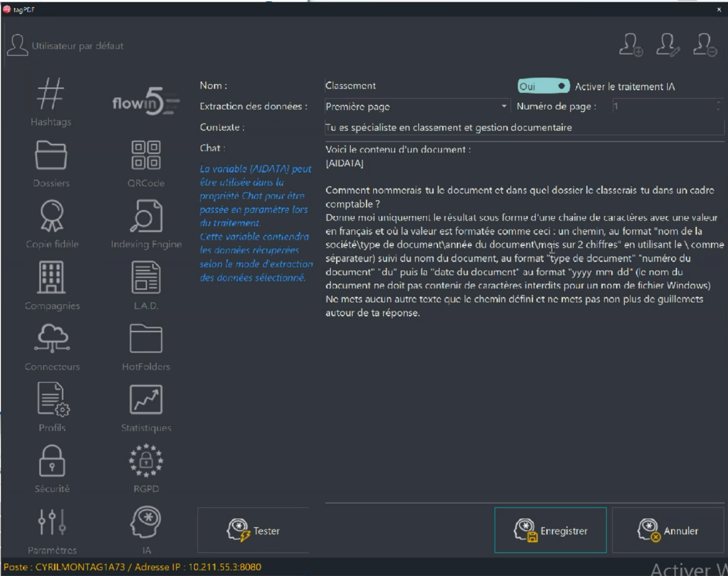Image resolution: width=728 pixels, height=576 pixels.
Task: Click the Nom field containing Classement
Action: 419,86
